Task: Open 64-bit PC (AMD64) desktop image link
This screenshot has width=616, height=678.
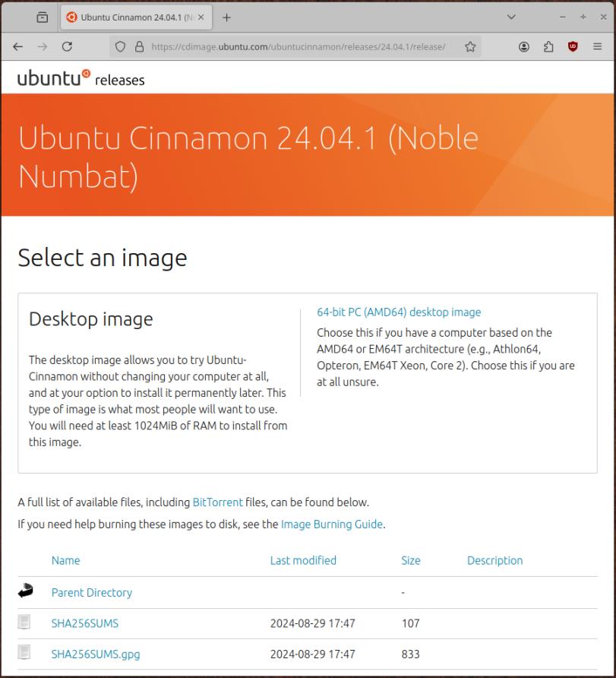Action: click(399, 312)
